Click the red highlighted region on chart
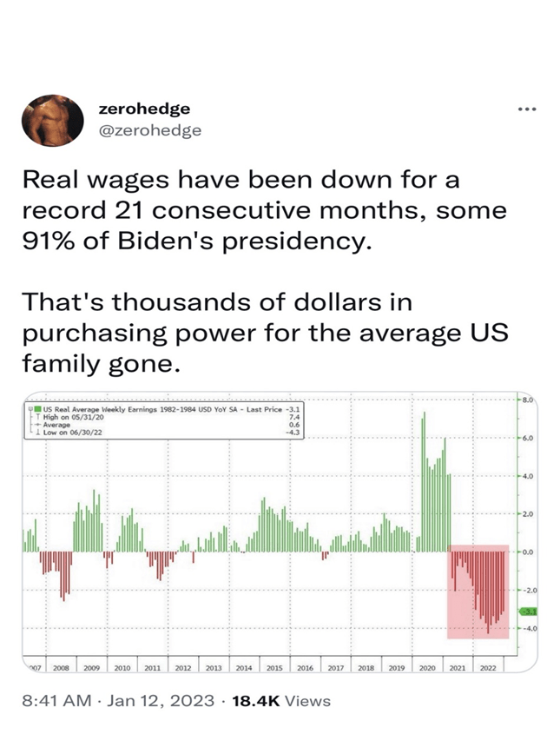This screenshot has height=747, width=560. click(478, 592)
